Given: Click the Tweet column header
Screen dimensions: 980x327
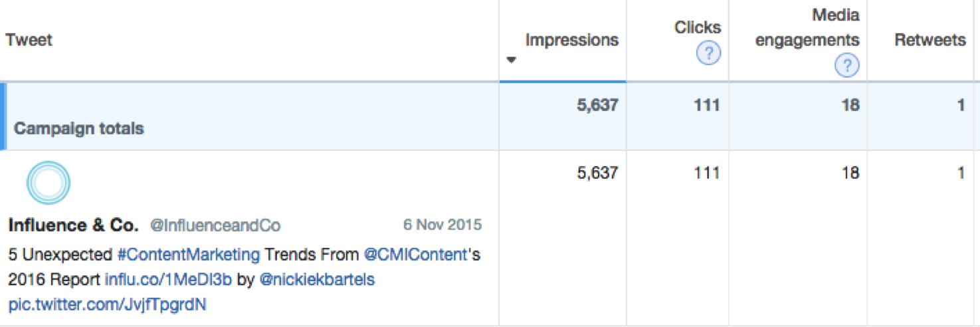Looking at the screenshot, I should pyautogui.click(x=29, y=40).
